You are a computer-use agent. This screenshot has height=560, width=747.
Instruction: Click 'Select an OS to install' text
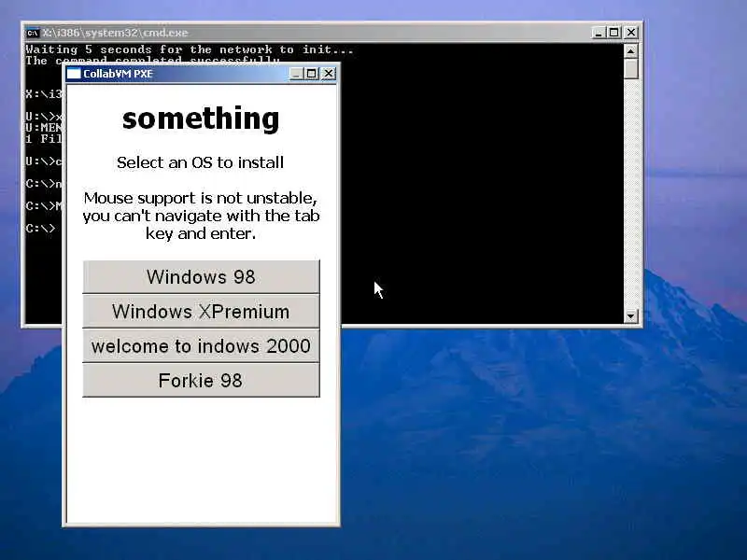pyautogui.click(x=200, y=162)
